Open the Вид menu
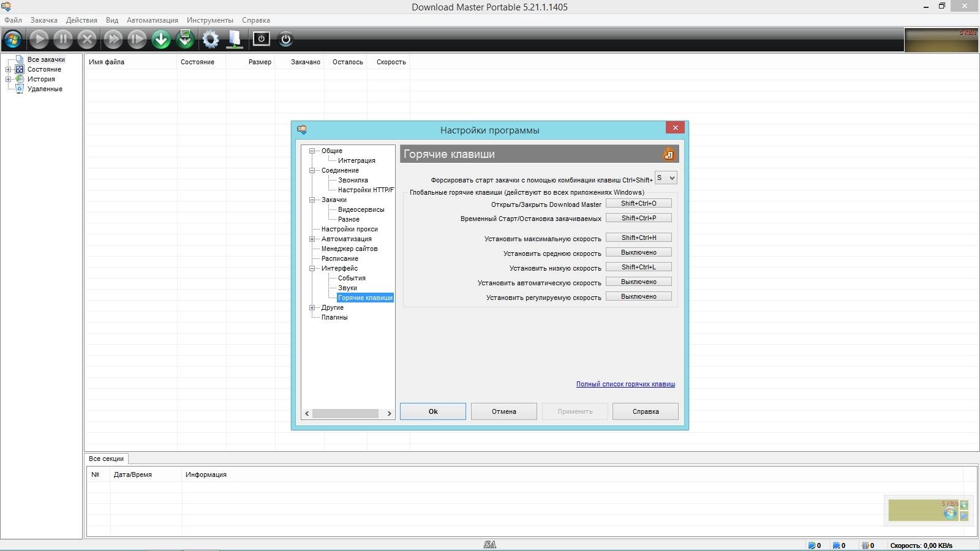Screen dimensions: 980x551 [x=112, y=20]
